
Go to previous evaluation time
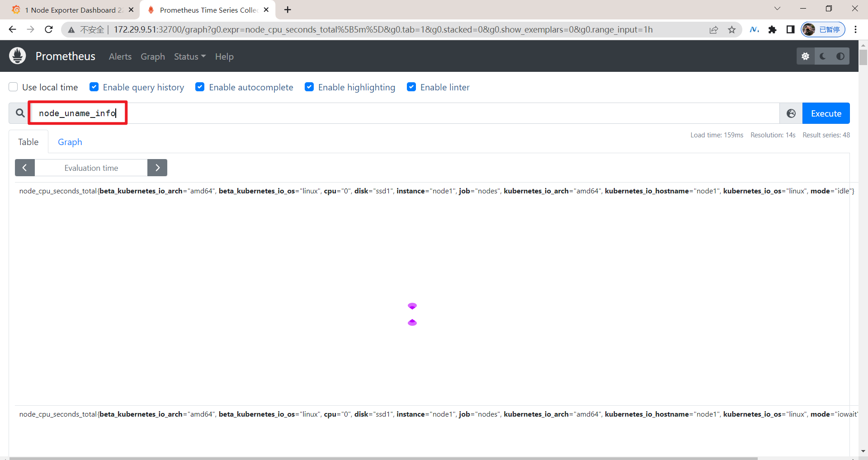point(25,168)
